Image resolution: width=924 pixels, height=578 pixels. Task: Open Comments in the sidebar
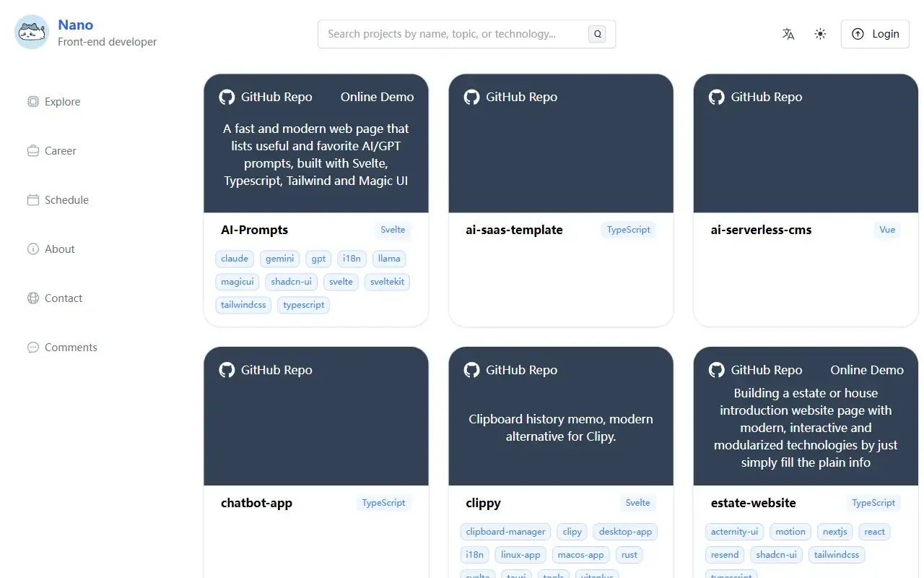(x=62, y=348)
